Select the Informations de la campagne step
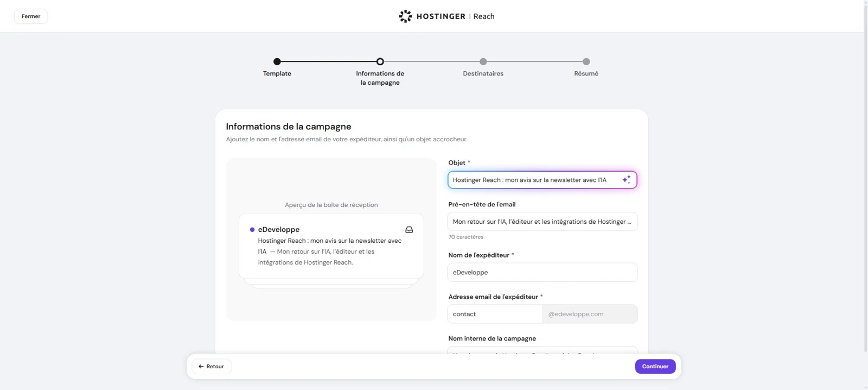Screen dimensions: 868x390 point(380,62)
